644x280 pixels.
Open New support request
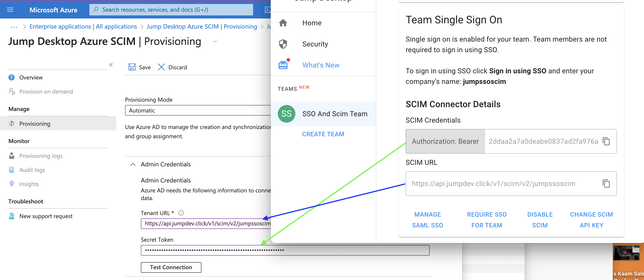[x=46, y=216]
